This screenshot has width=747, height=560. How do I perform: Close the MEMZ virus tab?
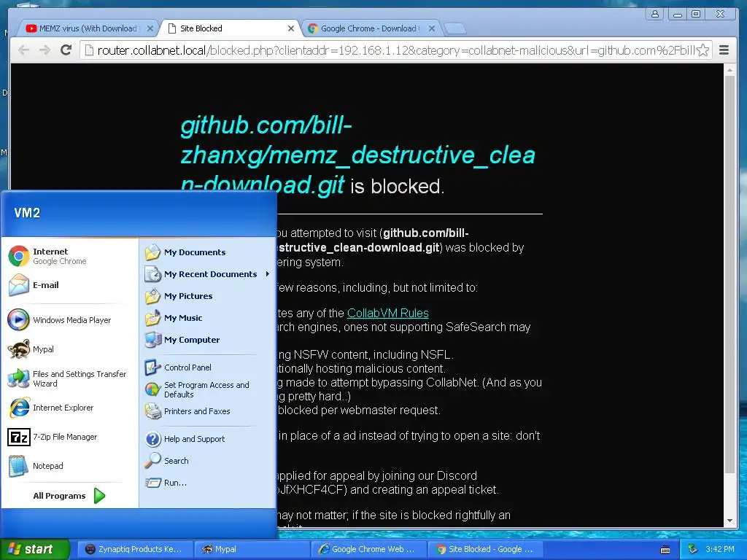coord(150,28)
